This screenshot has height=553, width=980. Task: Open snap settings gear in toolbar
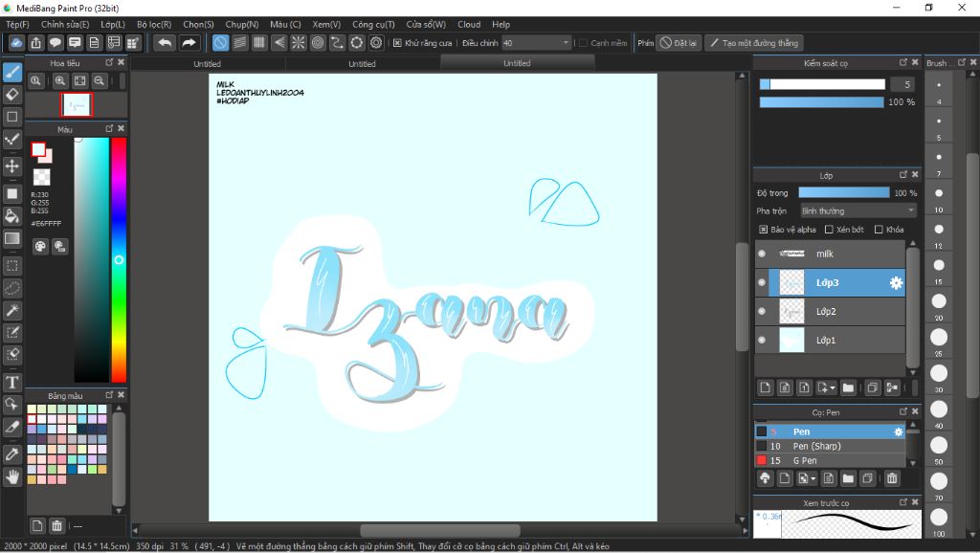(376, 43)
